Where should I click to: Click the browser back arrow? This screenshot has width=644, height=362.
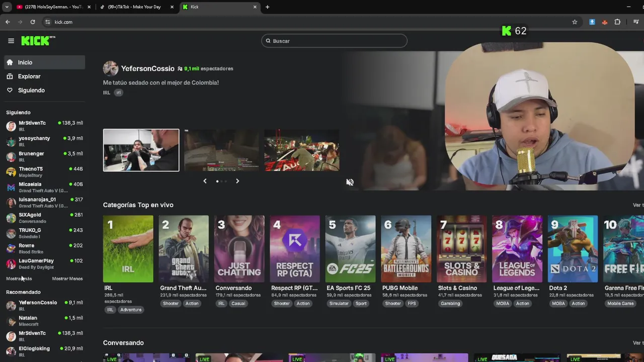pos(8,22)
